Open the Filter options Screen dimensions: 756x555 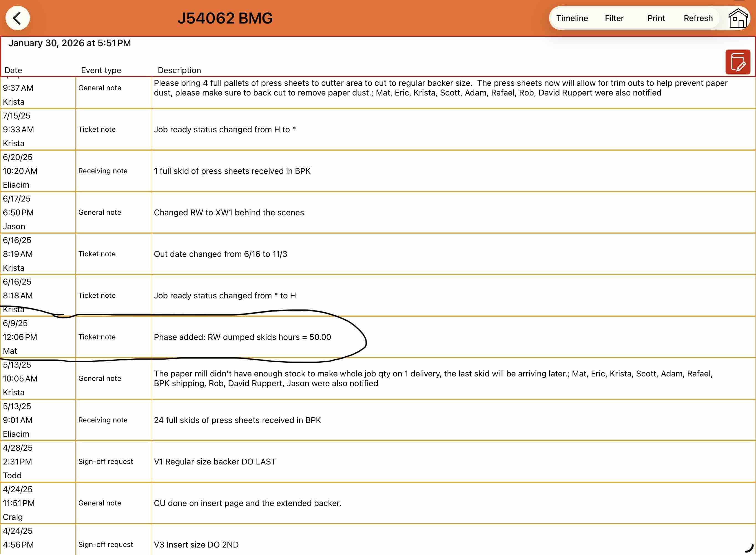(614, 18)
